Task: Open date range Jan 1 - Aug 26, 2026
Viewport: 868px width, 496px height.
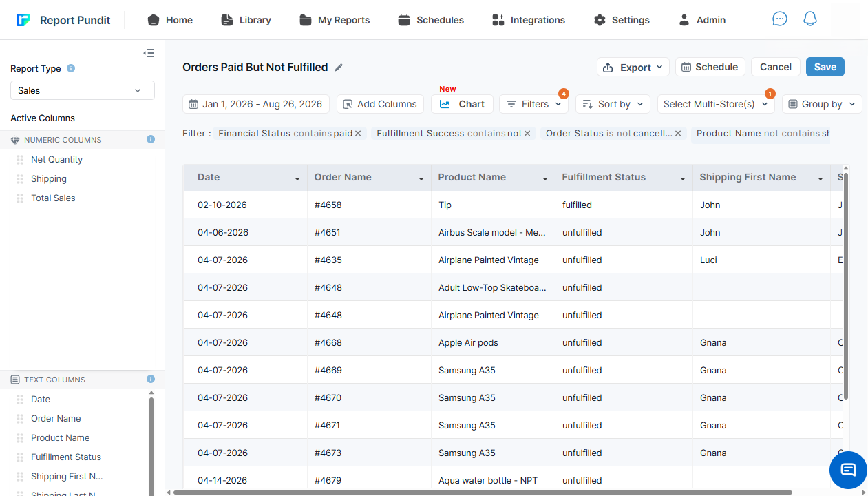Action: click(256, 104)
